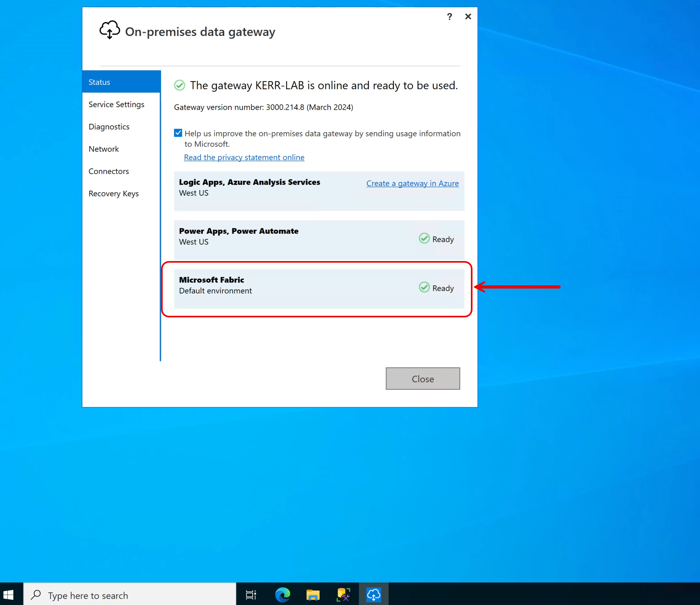This screenshot has width=700, height=605.
Task: Click the gateway cloud logo icon
Action: pyautogui.click(x=110, y=30)
